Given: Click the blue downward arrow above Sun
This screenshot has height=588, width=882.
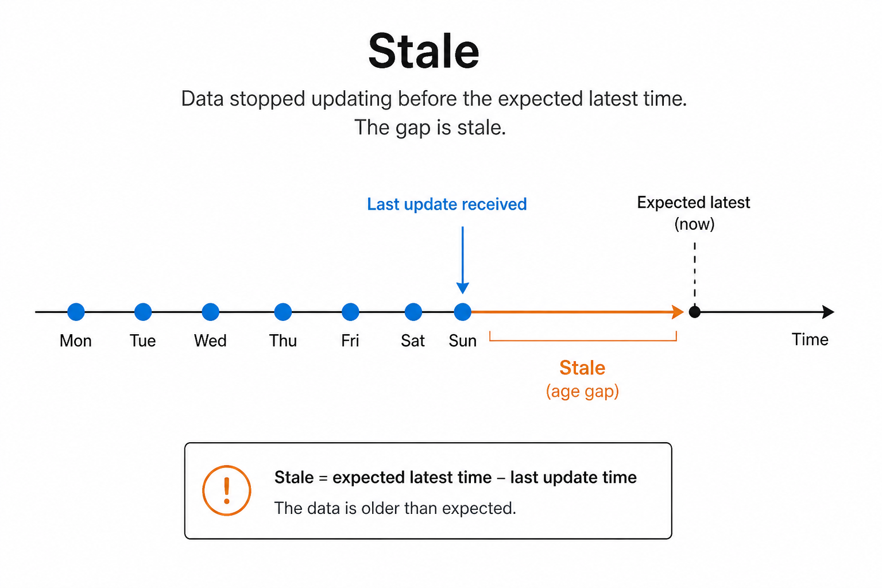Looking at the screenshot, I should (x=463, y=260).
